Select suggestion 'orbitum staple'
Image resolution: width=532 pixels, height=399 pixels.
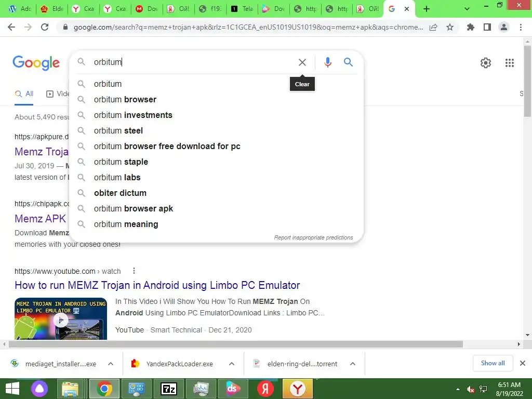click(217, 162)
